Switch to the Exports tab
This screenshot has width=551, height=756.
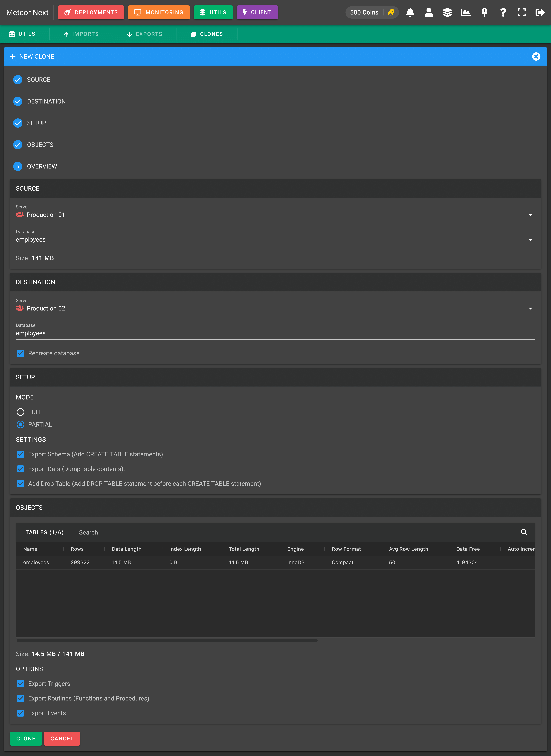pyautogui.click(x=145, y=34)
